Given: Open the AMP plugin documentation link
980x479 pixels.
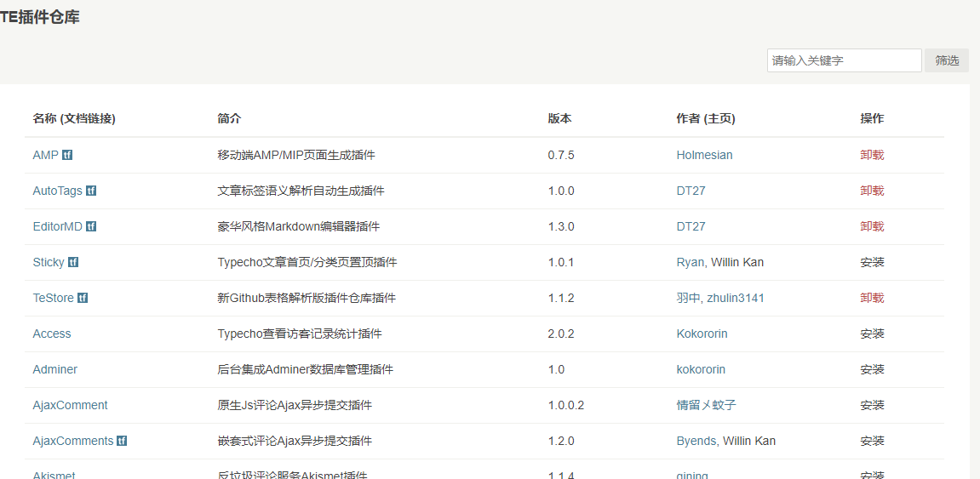Looking at the screenshot, I should point(45,156).
